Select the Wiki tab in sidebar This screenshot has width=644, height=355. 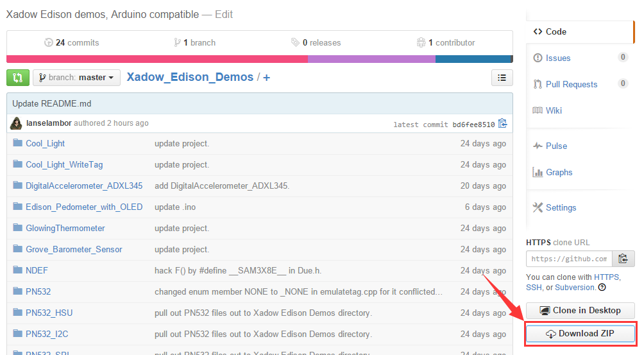579,110
